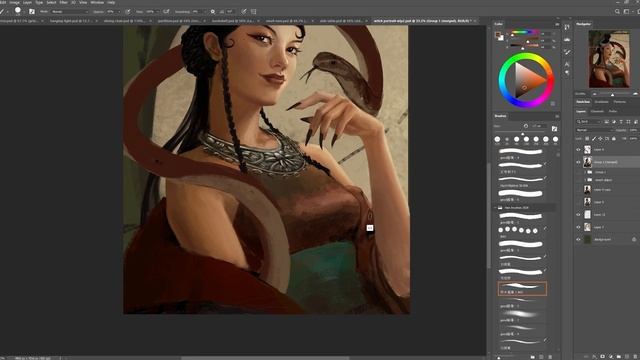This screenshot has height=360, width=640.
Task: Click the Navigator thumbnail preview
Action: [x=609, y=59]
